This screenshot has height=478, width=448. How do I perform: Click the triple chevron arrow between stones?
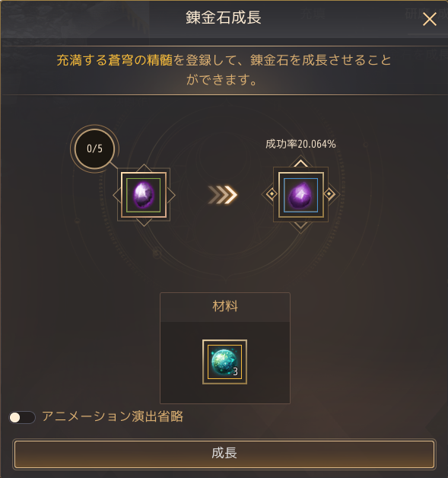click(x=223, y=195)
